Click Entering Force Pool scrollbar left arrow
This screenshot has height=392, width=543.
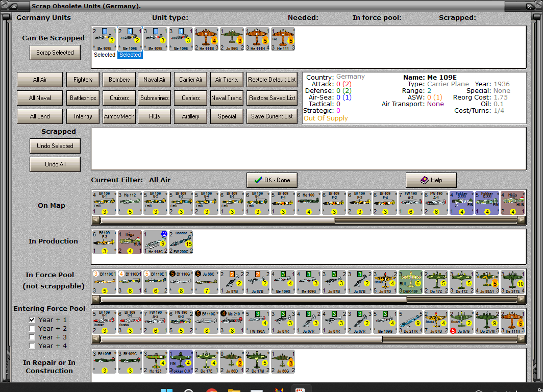pos(96,339)
